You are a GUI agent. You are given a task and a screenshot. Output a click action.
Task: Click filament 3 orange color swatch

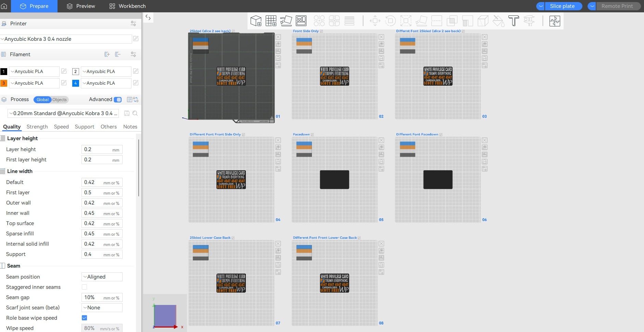[4, 83]
